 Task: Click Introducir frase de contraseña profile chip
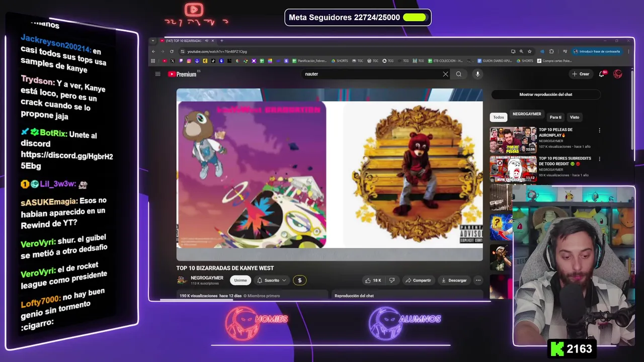tap(597, 51)
